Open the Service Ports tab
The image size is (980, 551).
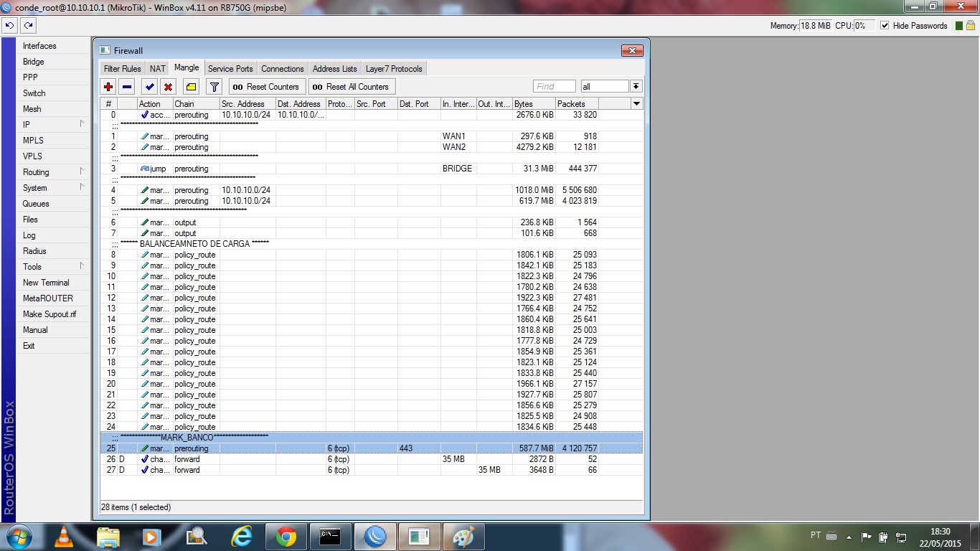coord(230,69)
